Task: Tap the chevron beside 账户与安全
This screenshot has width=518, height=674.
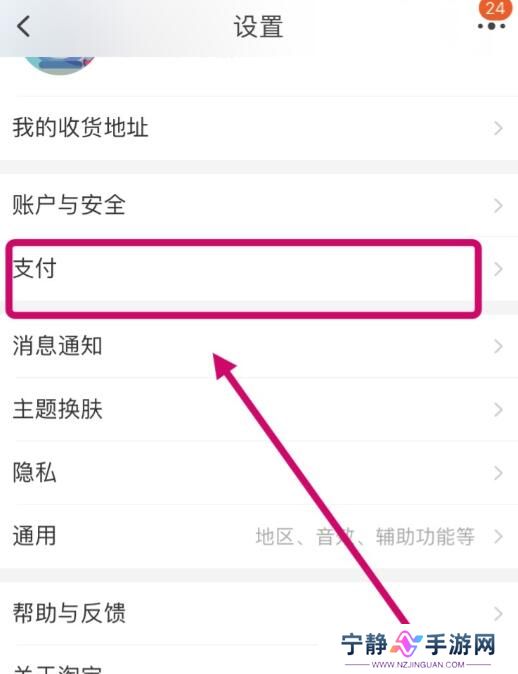Action: (x=498, y=205)
